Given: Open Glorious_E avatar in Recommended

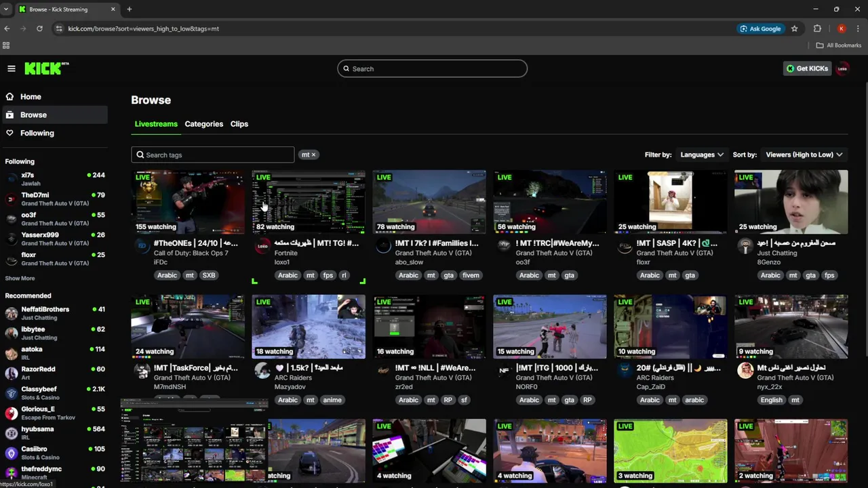Looking at the screenshot, I should 11,413.
